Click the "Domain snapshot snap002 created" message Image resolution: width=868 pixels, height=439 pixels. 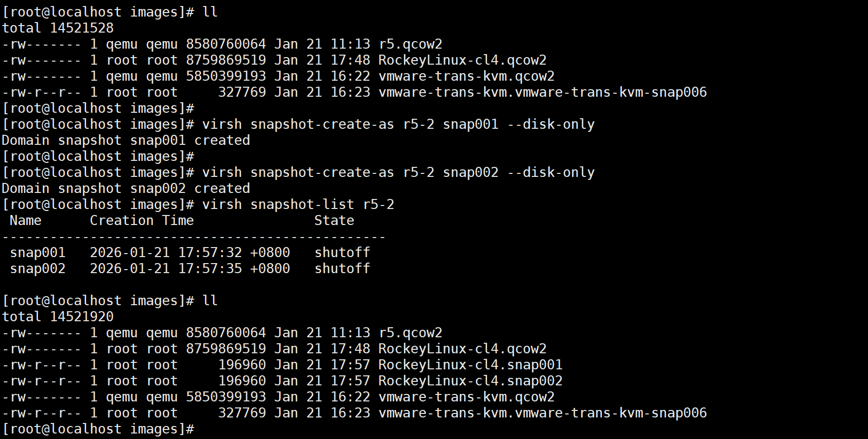(x=126, y=188)
